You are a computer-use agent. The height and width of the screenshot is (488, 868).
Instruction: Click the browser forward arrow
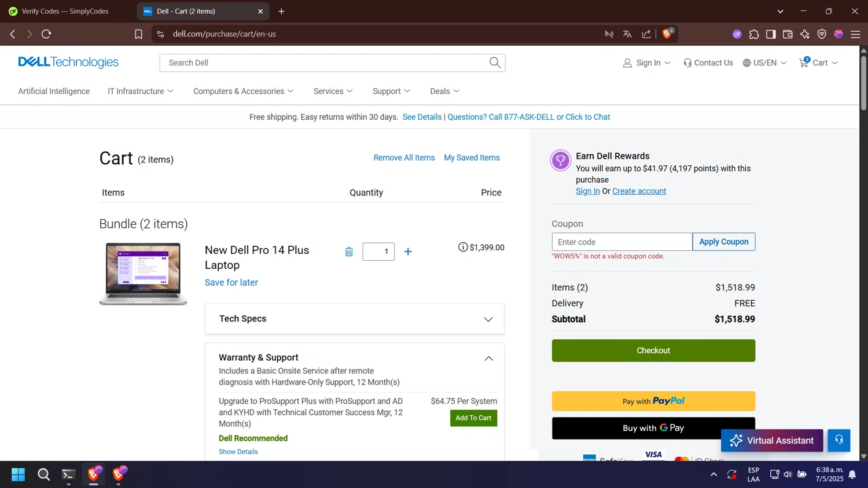point(29,34)
